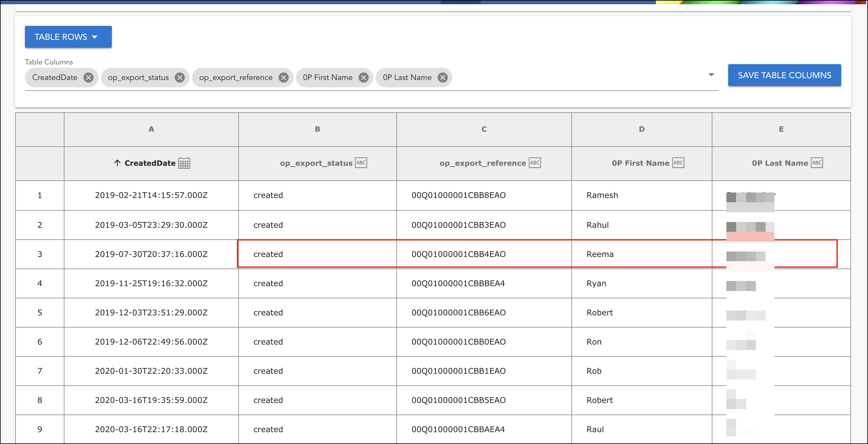This screenshot has width=868, height=444.
Task: Click the OP Last Name chip label
Action: point(407,78)
